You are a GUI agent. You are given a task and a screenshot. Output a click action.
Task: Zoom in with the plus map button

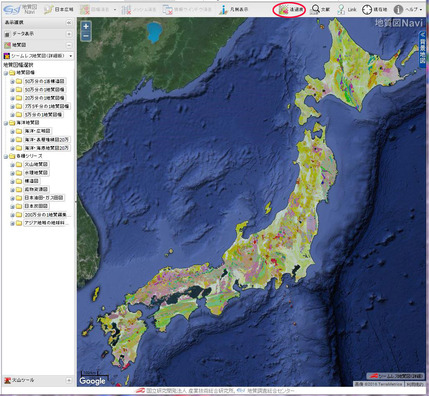click(86, 26)
